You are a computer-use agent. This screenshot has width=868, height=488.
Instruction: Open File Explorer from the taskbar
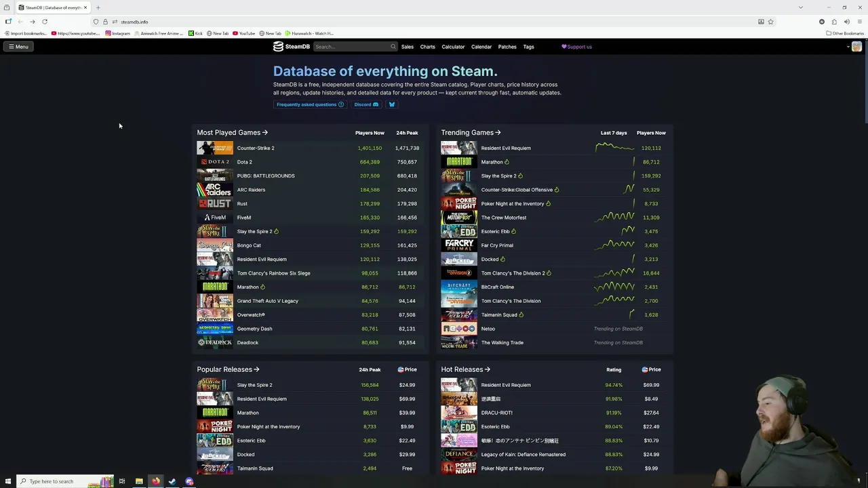click(139, 481)
